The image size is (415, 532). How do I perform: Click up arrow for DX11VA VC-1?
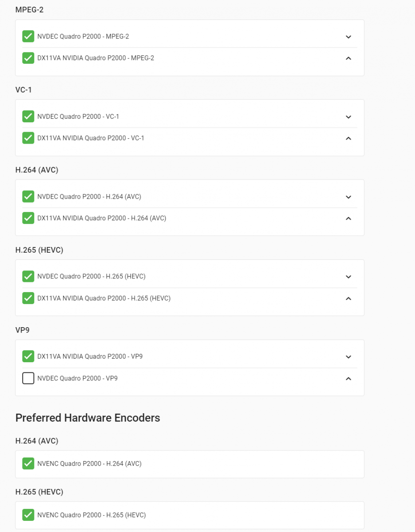[349, 138]
